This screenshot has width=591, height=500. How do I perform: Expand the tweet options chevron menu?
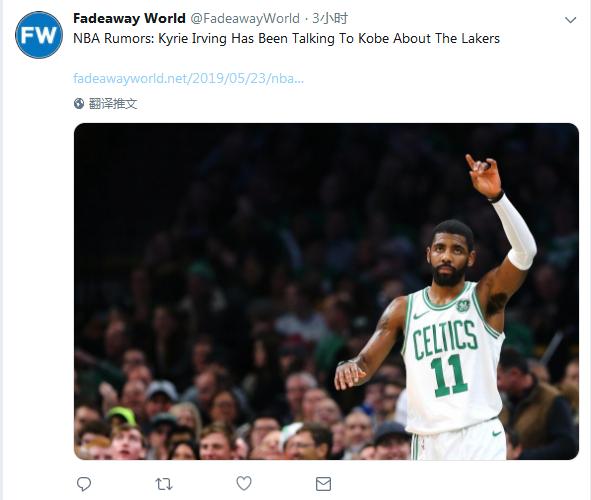570,20
